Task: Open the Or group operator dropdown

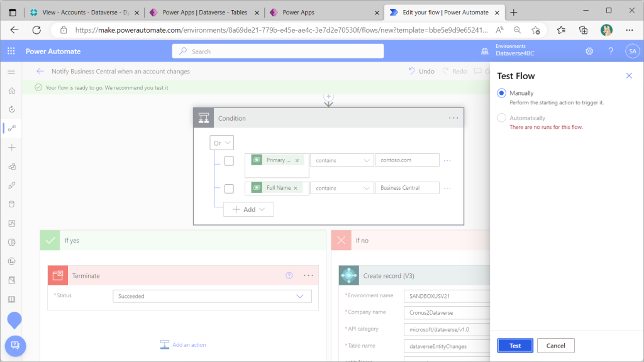Action: 222,143
